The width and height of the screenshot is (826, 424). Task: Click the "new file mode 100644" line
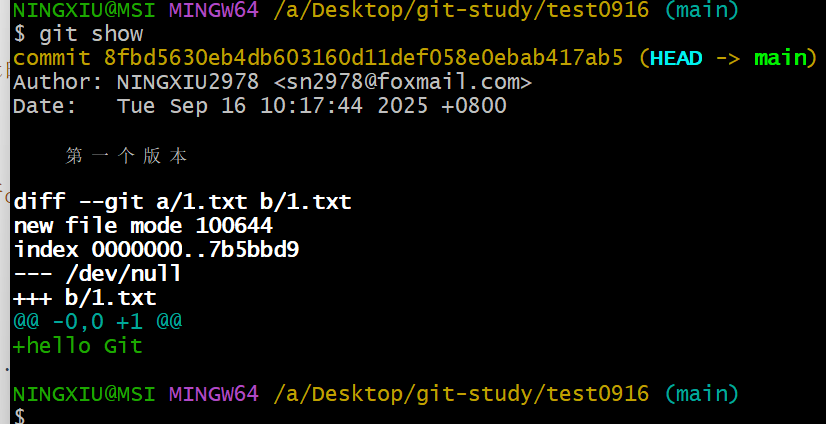[143, 226]
